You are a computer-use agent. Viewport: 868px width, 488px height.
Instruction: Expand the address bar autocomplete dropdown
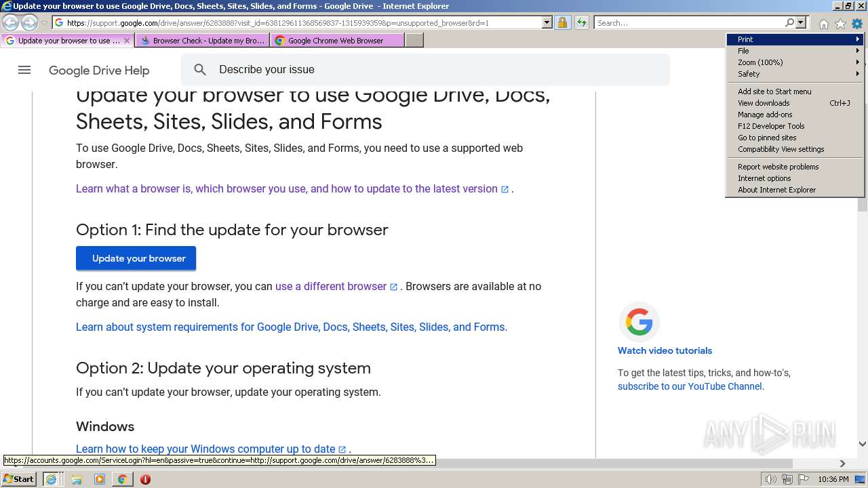pos(547,23)
